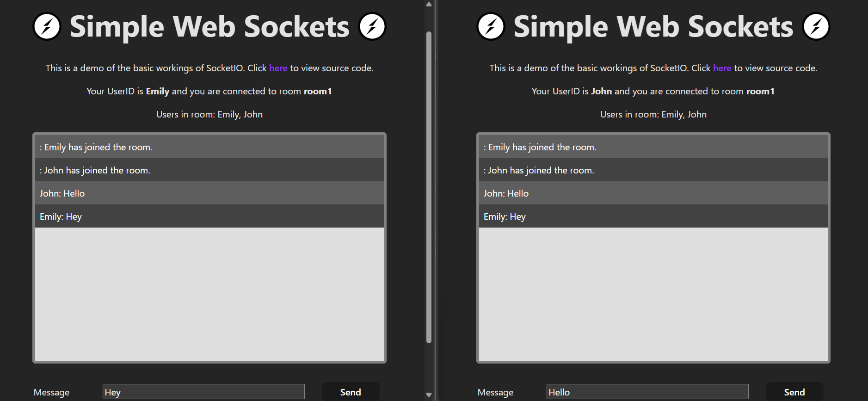Click 'Users in room: Emily, John' in John's pane
The height and width of the screenshot is (401, 868).
tap(653, 114)
